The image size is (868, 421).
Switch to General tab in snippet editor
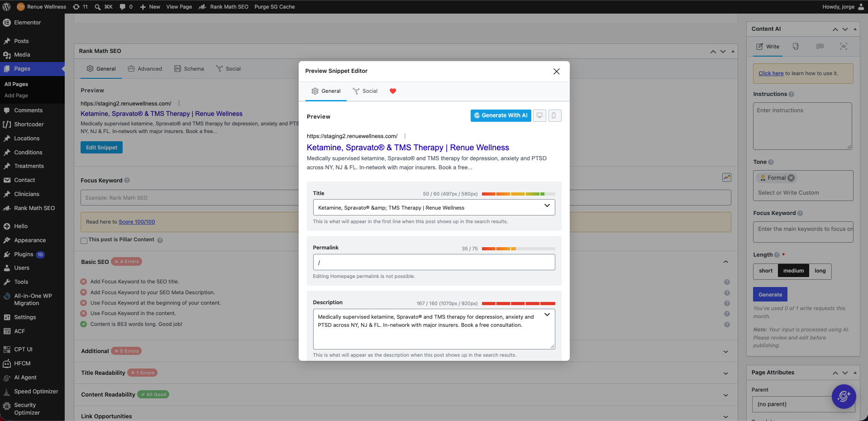[326, 91]
